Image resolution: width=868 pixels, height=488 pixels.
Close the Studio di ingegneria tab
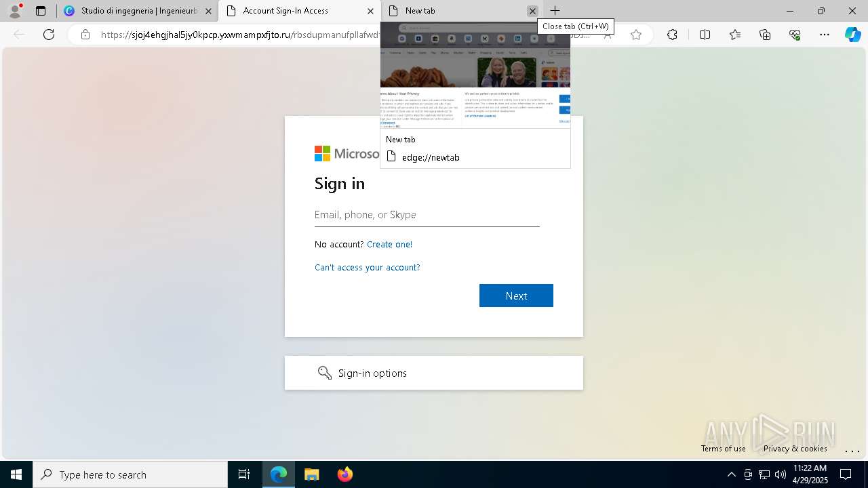(208, 11)
